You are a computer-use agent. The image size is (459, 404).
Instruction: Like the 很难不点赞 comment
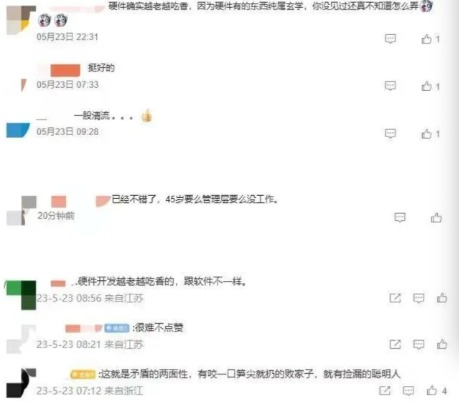[442, 344]
